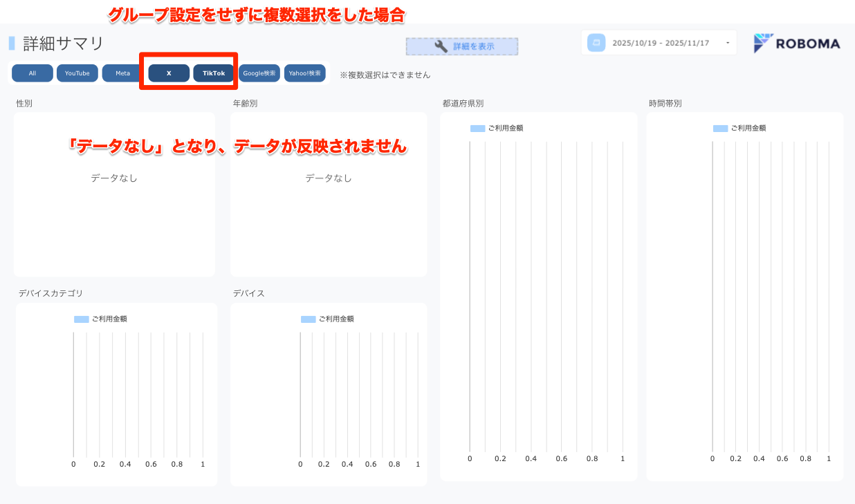
Task: Click the データなし text in the 年齢別 panel
Action: (x=329, y=178)
